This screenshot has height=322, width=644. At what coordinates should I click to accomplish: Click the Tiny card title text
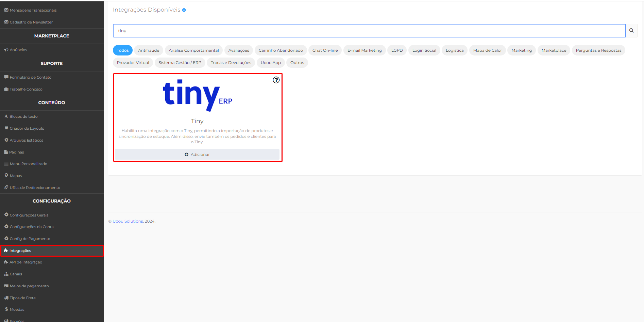point(197,121)
